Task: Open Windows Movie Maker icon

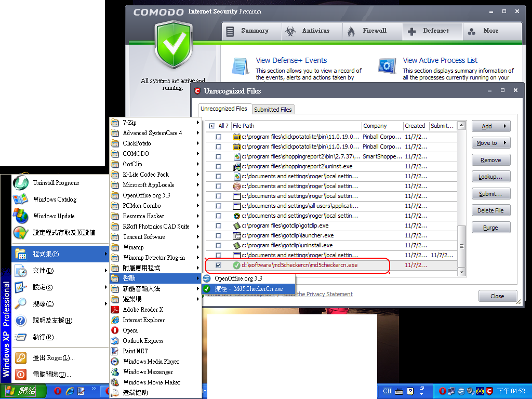Action: [115, 382]
